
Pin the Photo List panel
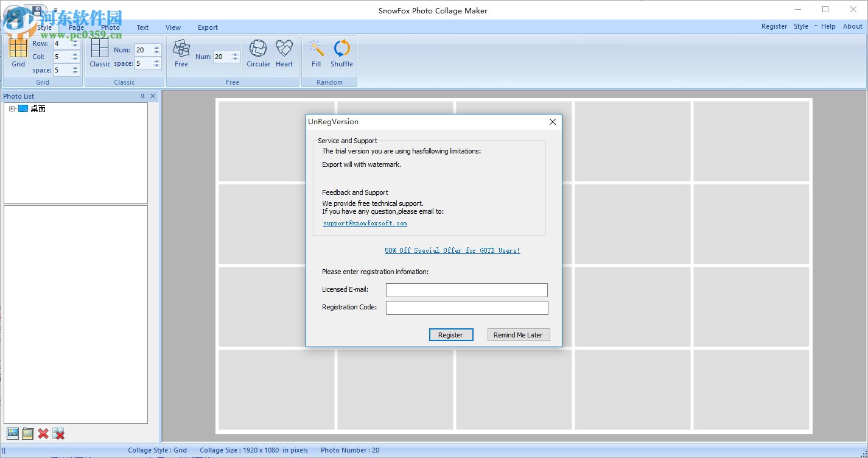tap(143, 96)
